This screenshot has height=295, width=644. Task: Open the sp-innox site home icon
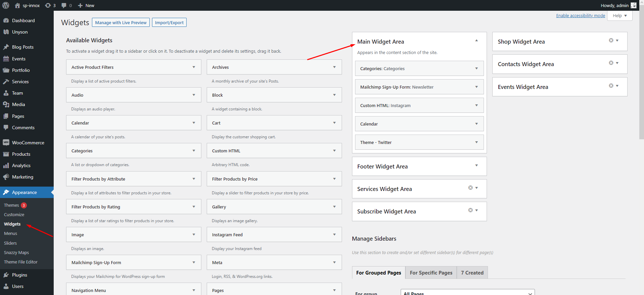[x=17, y=5]
